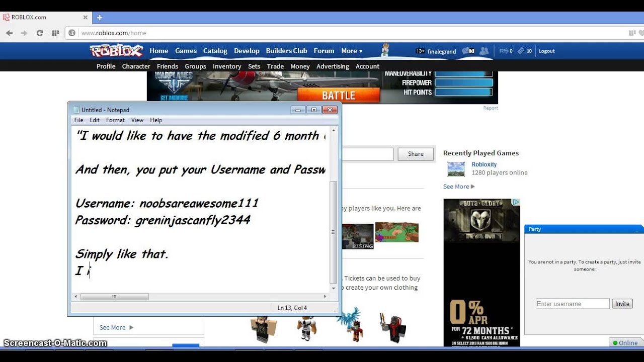
Task: Click the Report link under the ad
Action: tap(491, 108)
